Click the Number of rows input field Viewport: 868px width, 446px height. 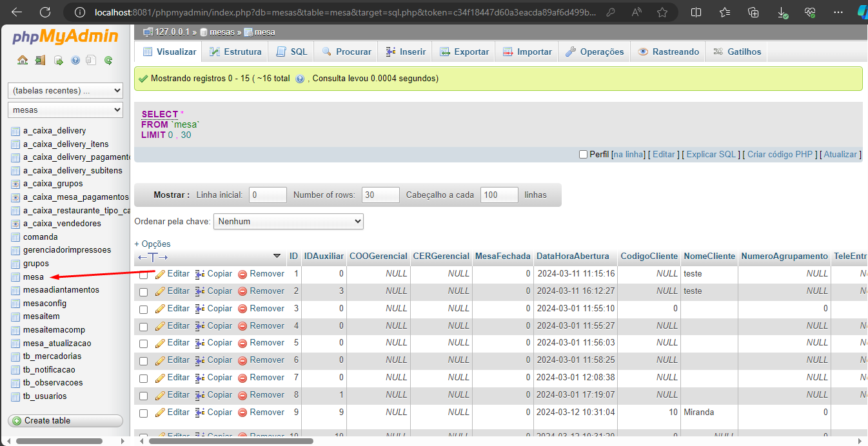click(x=380, y=195)
